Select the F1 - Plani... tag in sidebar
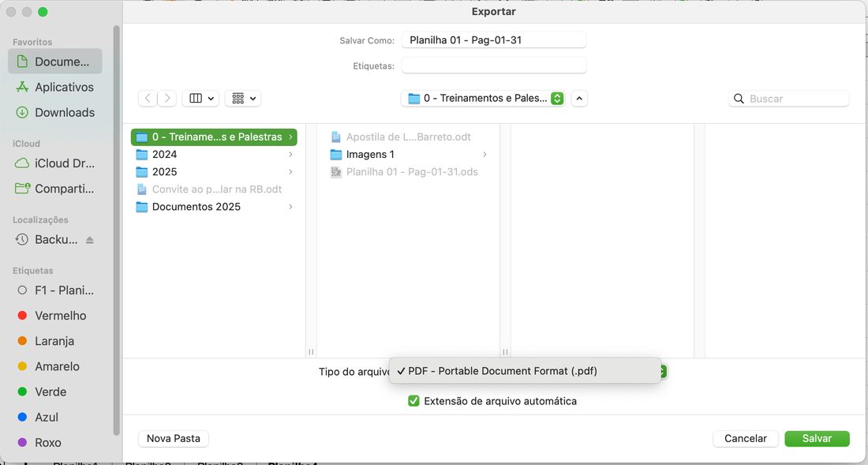The width and height of the screenshot is (868, 465). pos(54,290)
